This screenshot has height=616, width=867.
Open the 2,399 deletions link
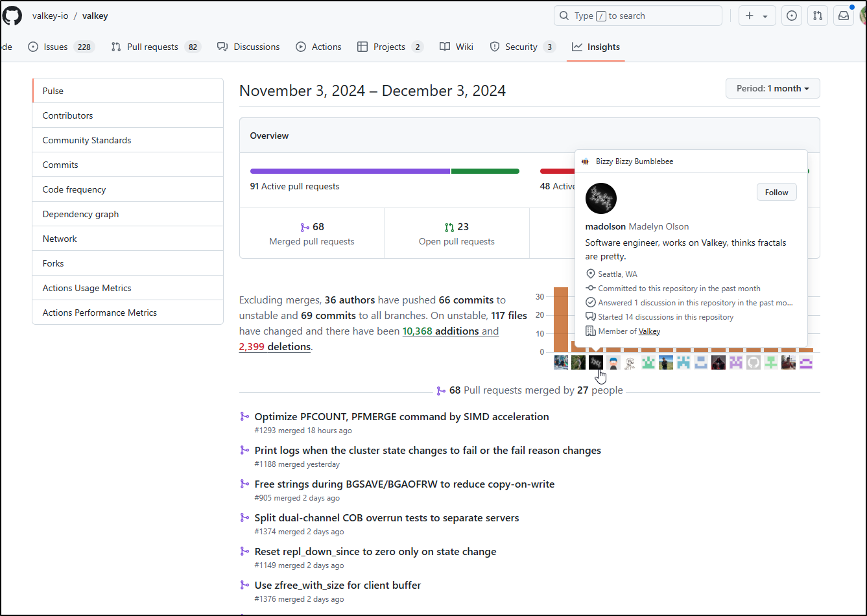(275, 346)
